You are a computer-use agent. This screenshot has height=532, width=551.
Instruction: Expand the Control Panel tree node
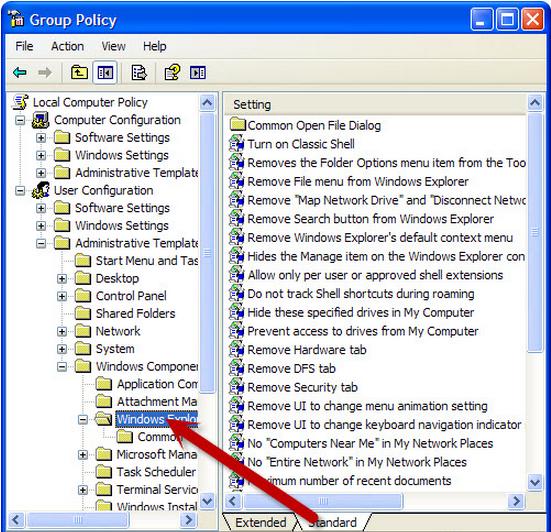tap(62, 296)
